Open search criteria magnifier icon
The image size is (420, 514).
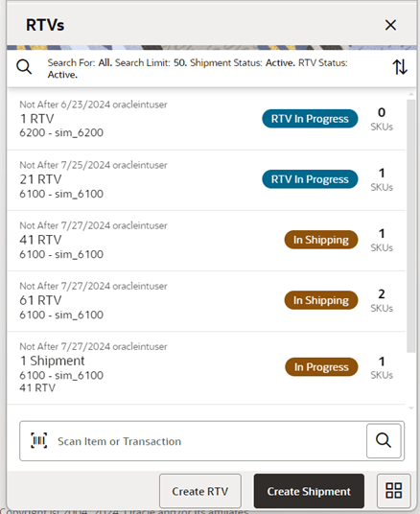click(x=24, y=67)
